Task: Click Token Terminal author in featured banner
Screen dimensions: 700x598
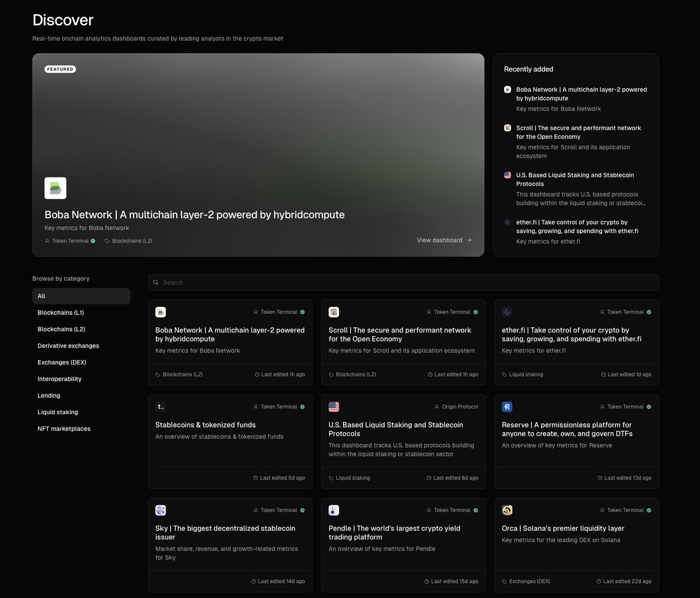Action: [x=70, y=241]
